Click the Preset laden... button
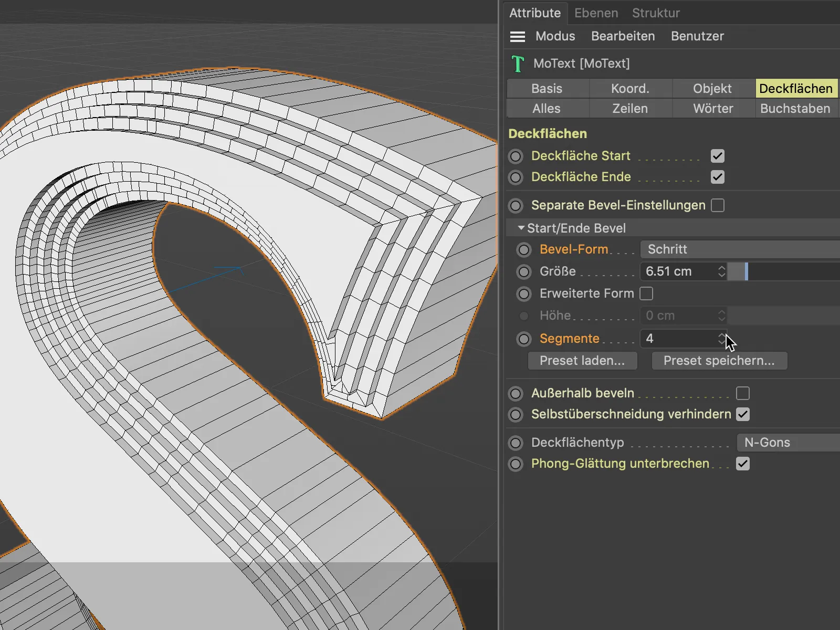Viewport: 840px width, 630px height. [582, 361]
